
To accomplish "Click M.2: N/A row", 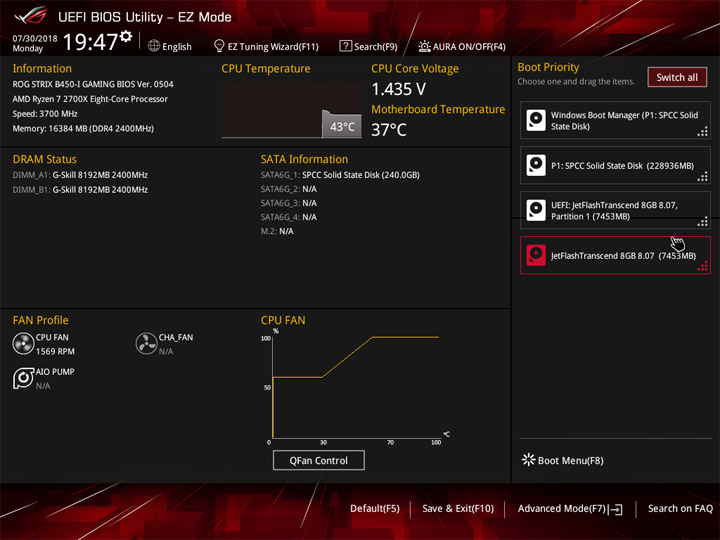I will [x=277, y=231].
